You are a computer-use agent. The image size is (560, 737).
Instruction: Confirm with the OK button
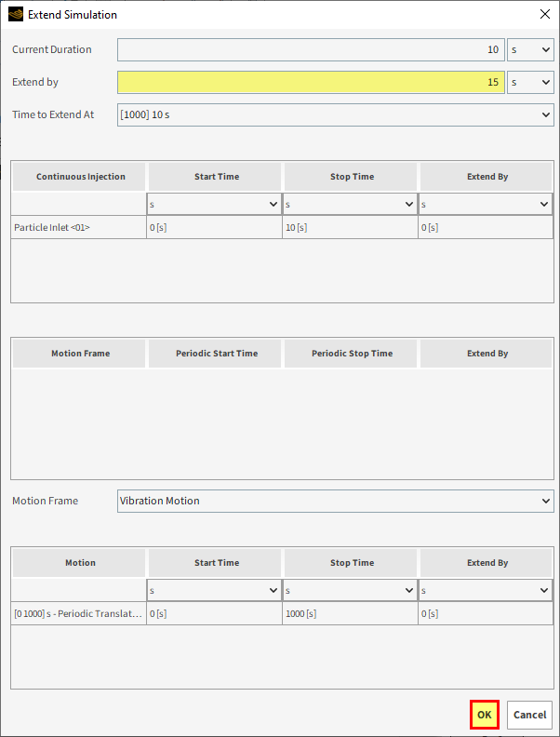pos(485,715)
